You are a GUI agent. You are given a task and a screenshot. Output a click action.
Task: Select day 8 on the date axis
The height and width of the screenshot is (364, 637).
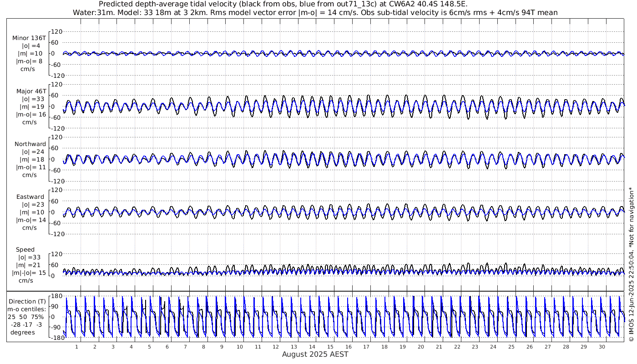pos(203,347)
